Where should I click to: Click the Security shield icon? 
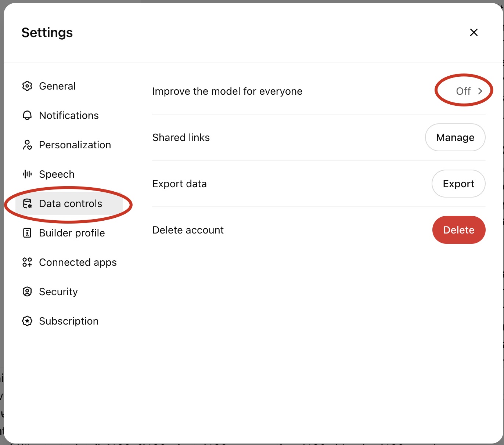coord(27,292)
